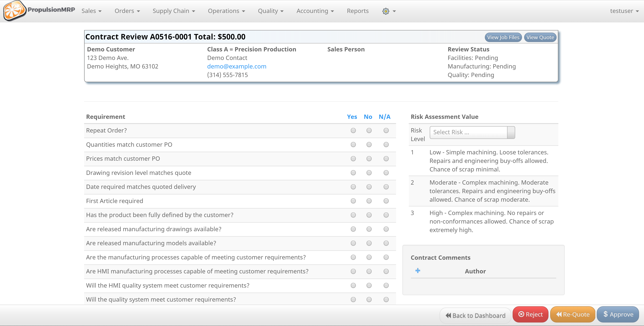Screen dimensions: 644x326
Task: Open the Reports menu item
Action: click(x=357, y=11)
